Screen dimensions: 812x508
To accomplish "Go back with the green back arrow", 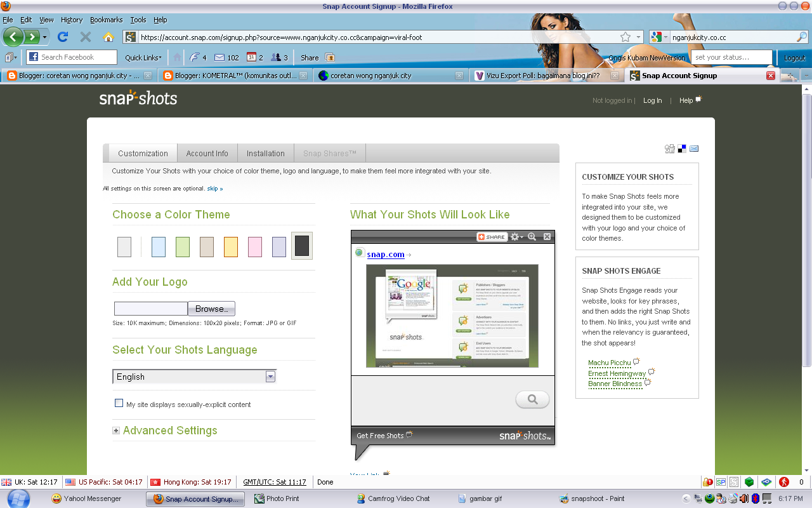I will [x=13, y=36].
